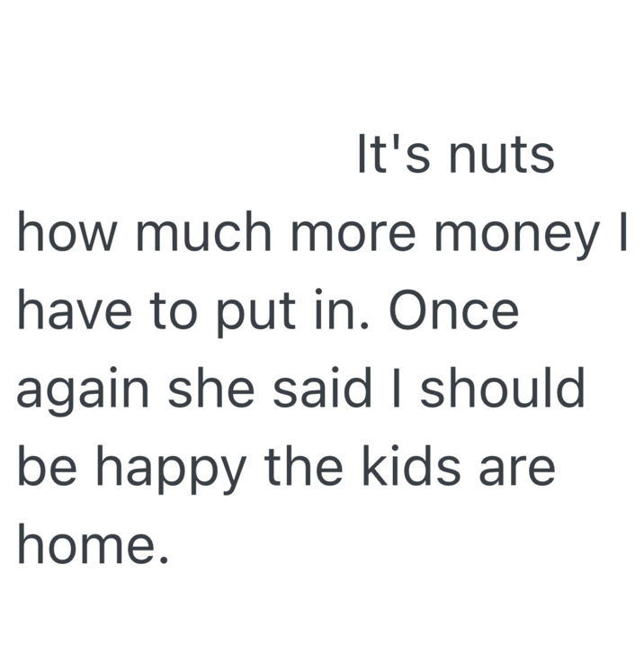Click the final word "home."
The image size is (644, 645).
coord(93,545)
